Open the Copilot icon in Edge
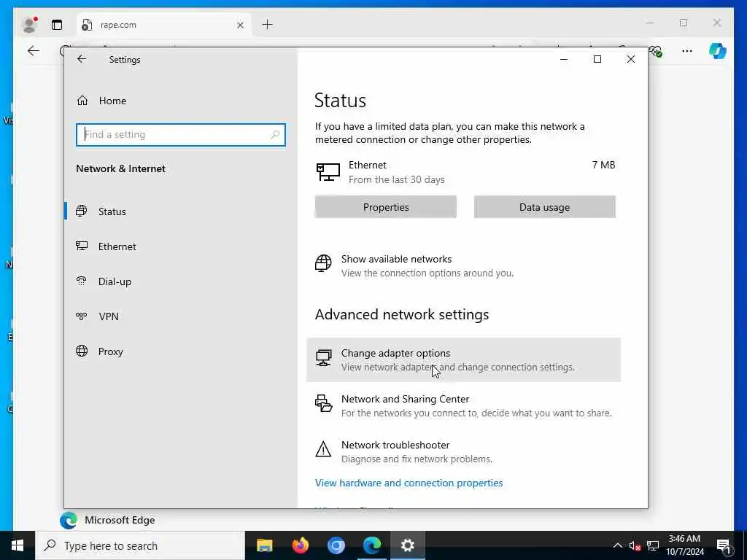This screenshot has height=560, width=747. point(718,51)
